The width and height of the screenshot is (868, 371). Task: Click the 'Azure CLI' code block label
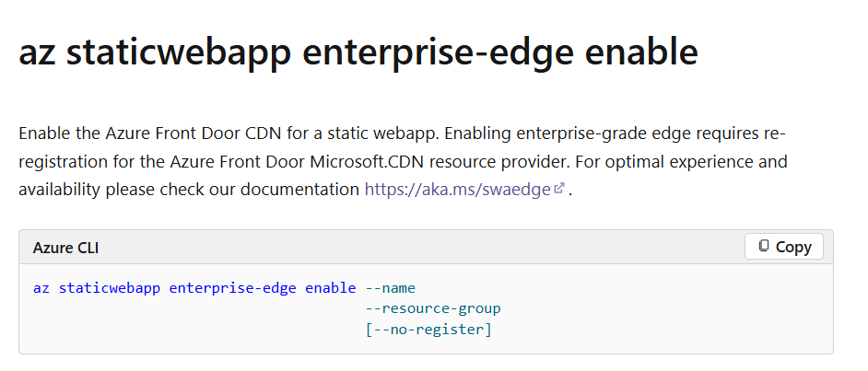click(x=65, y=248)
